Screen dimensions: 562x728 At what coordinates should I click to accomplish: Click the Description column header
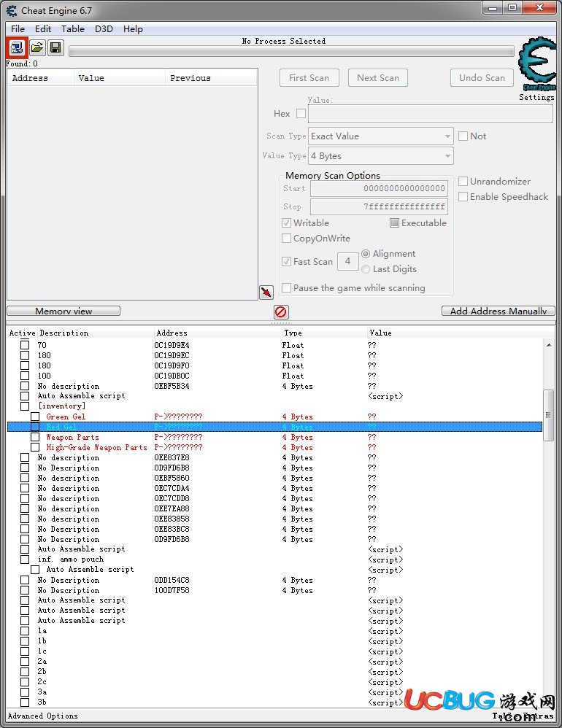[64, 333]
